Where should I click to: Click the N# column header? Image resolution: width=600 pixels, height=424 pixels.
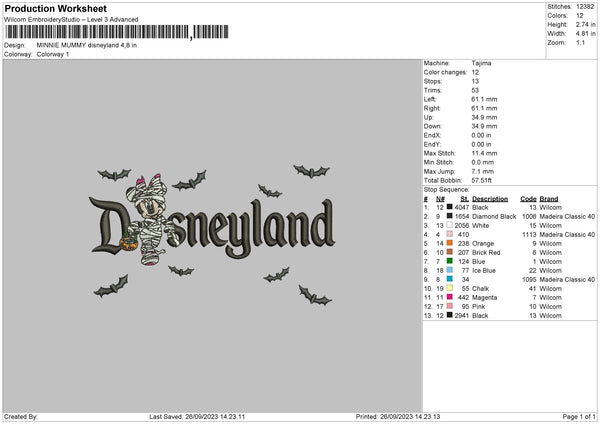pyautogui.click(x=440, y=199)
